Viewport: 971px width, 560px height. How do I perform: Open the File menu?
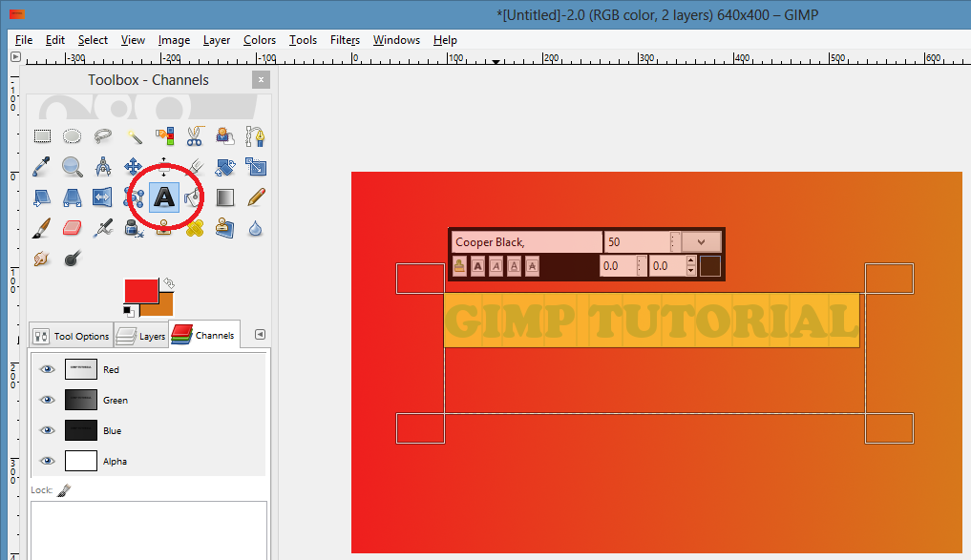point(24,40)
